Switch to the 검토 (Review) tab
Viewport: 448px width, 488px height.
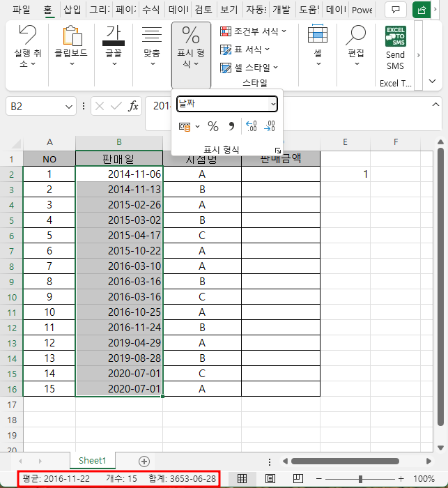(x=203, y=10)
